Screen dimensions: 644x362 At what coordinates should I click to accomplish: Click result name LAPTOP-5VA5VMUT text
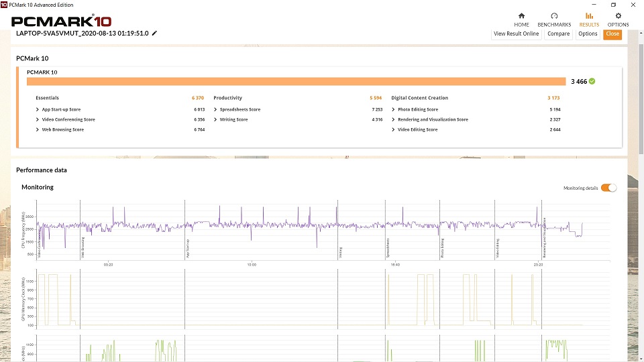(x=82, y=34)
